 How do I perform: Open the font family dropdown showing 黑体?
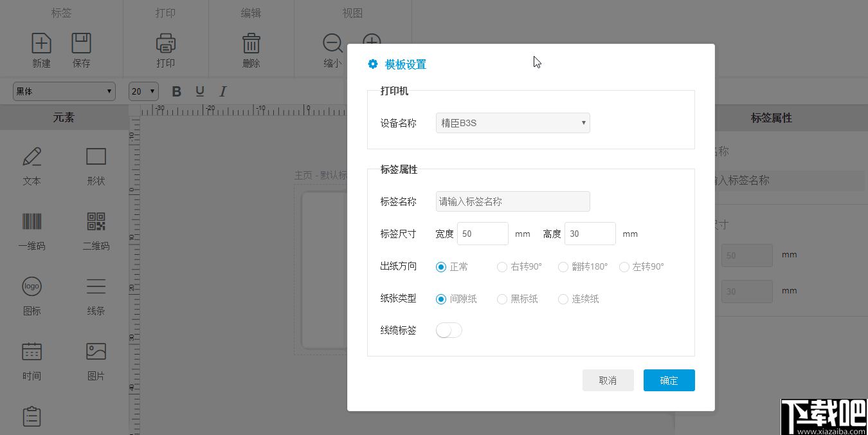[64, 91]
